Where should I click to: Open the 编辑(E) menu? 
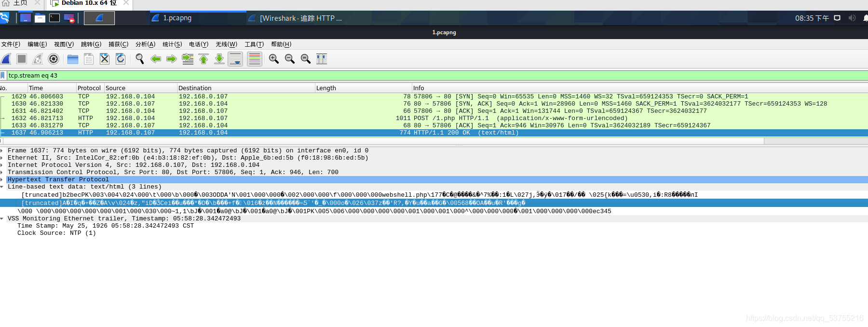click(37, 44)
